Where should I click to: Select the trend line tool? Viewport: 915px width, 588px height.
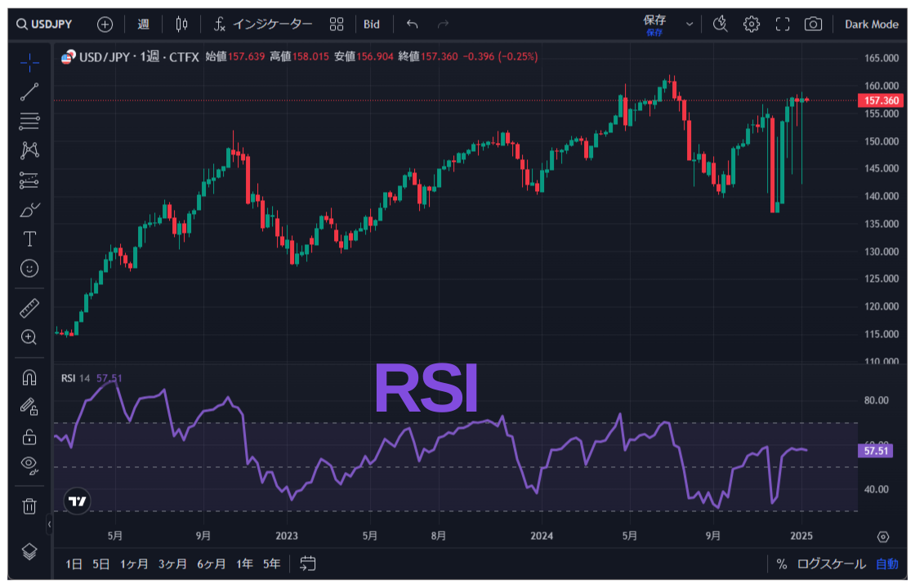[x=29, y=91]
